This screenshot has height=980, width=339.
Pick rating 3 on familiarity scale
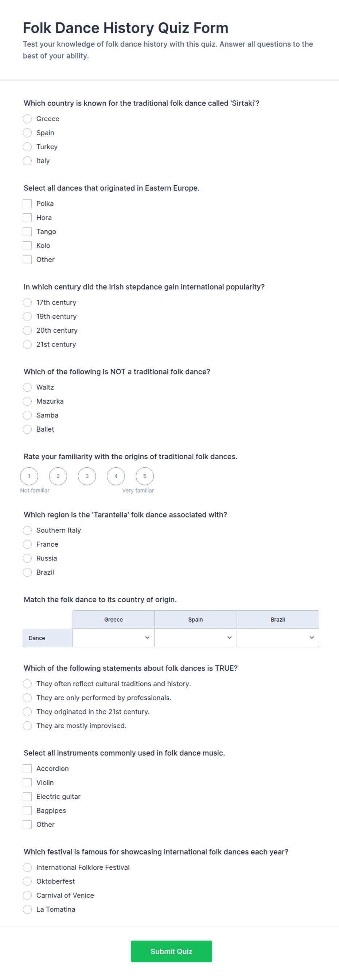pyautogui.click(x=87, y=476)
